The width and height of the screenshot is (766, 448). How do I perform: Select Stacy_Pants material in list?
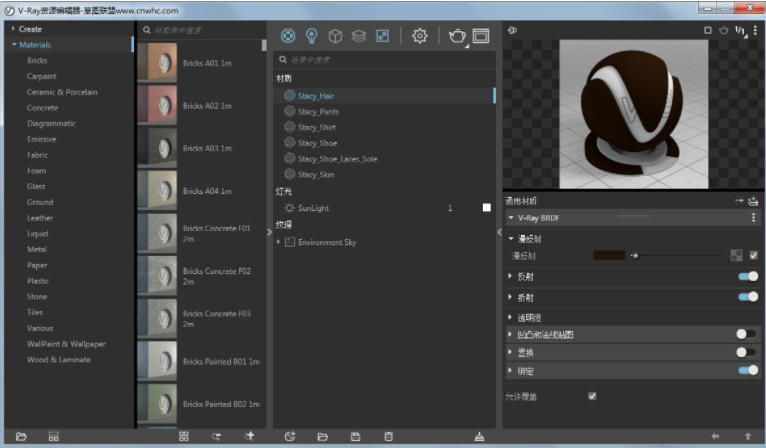(x=317, y=112)
